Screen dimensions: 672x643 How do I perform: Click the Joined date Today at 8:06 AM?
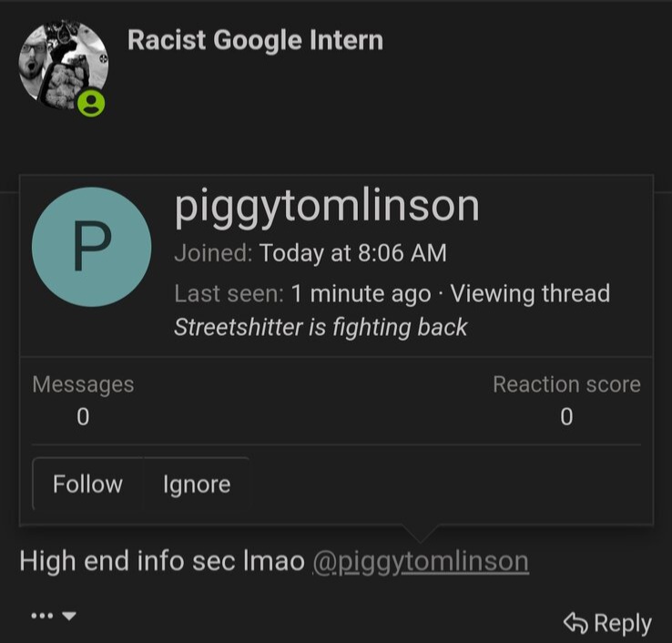point(353,252)
